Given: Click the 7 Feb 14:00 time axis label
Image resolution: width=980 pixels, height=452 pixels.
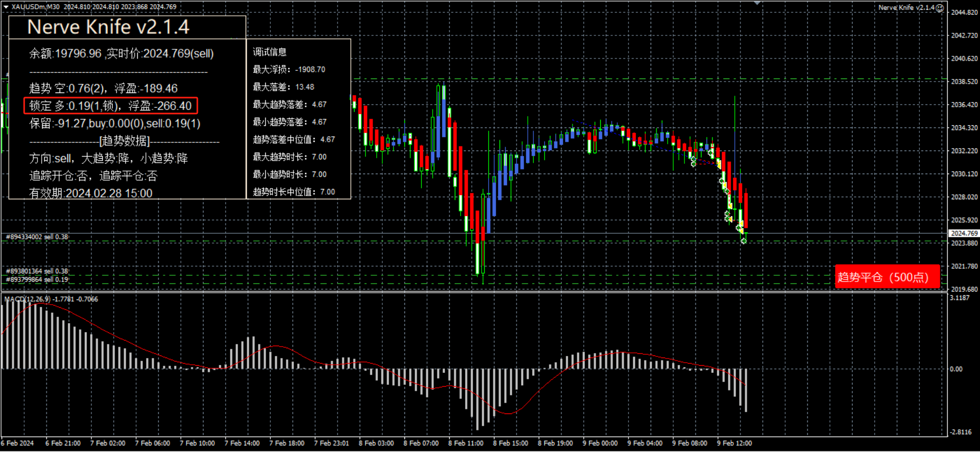Looking at the screenshot, I should (x=242, y=443).
